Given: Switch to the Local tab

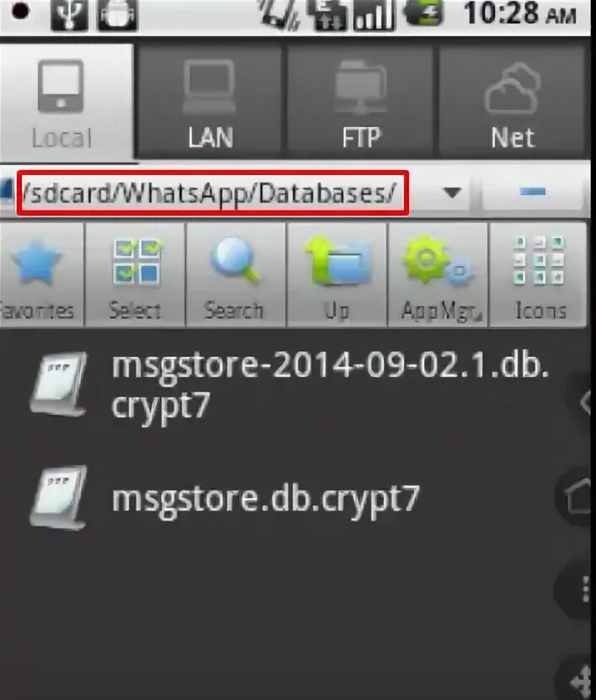Looking at the screenshot, I should 65,102.
